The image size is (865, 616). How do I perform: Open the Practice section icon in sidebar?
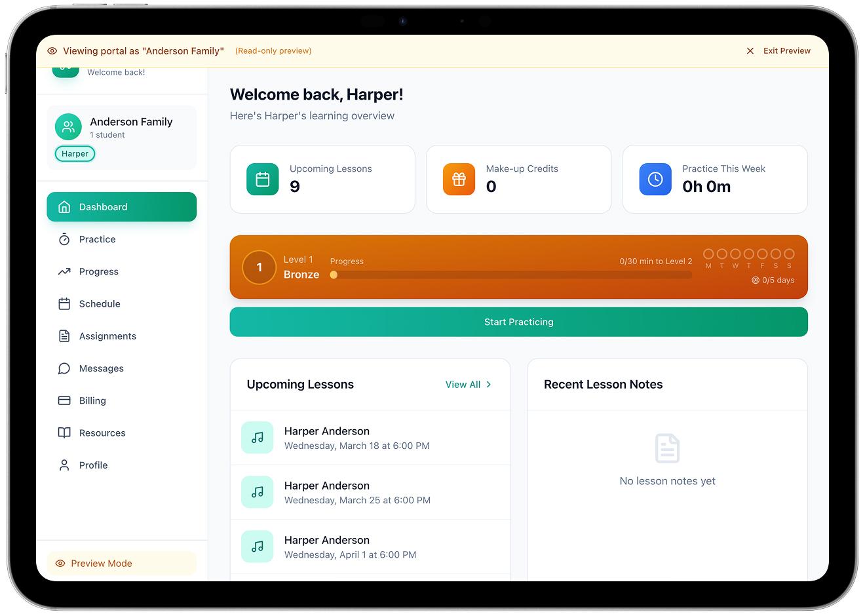click(64, 239)
